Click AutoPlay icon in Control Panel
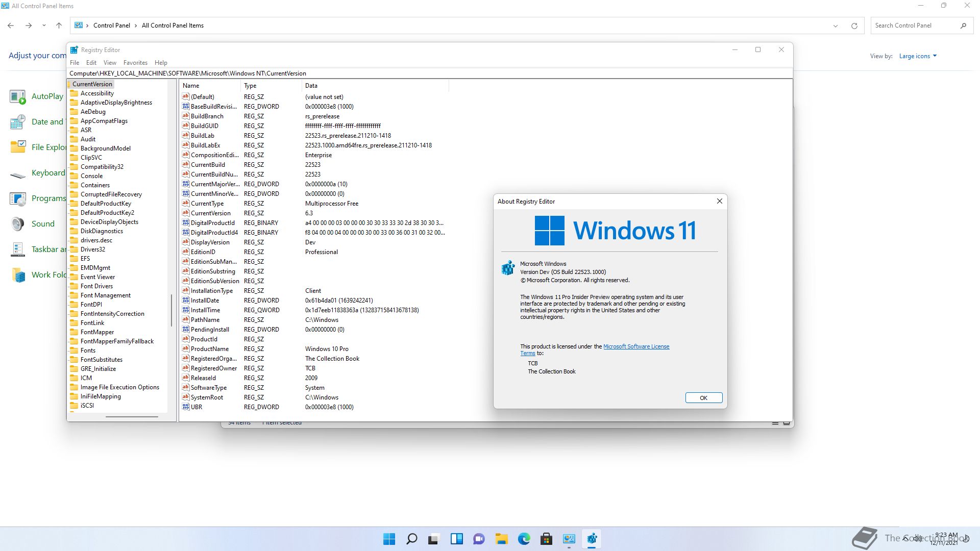 pyautogui.click(x=18, y=96)
